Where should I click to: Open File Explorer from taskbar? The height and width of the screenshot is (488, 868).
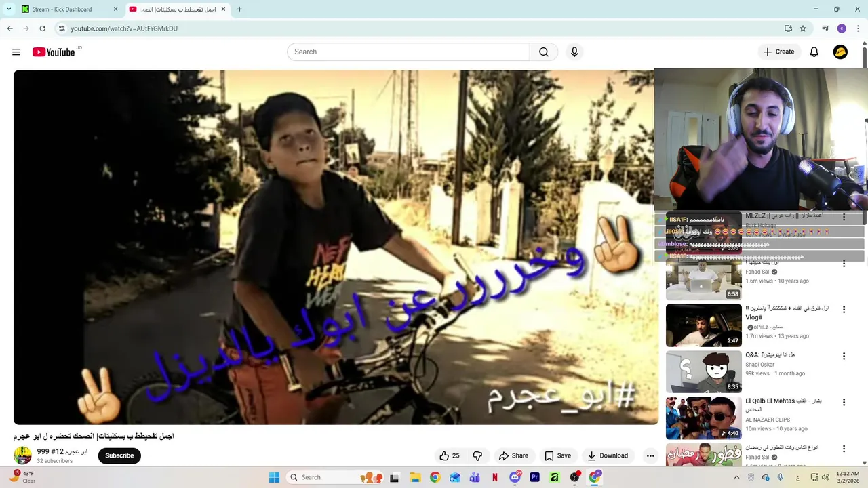tap(415, 477)
